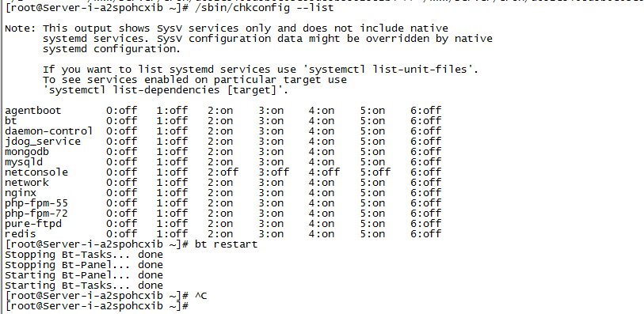Click the 'php-fpm-72' service entry
644x314 pixels.
pos(36,214)
